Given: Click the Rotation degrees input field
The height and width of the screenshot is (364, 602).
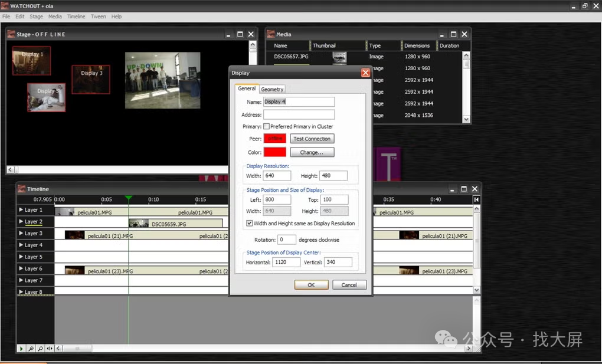Looking at the screenshot, I should point(287,240).
